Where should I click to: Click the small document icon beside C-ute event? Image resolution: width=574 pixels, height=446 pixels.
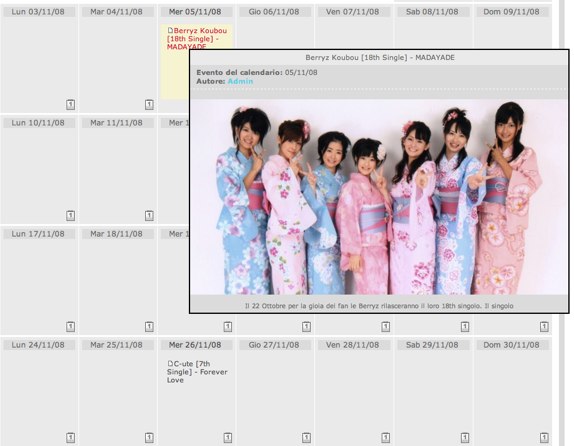point(170,364)
